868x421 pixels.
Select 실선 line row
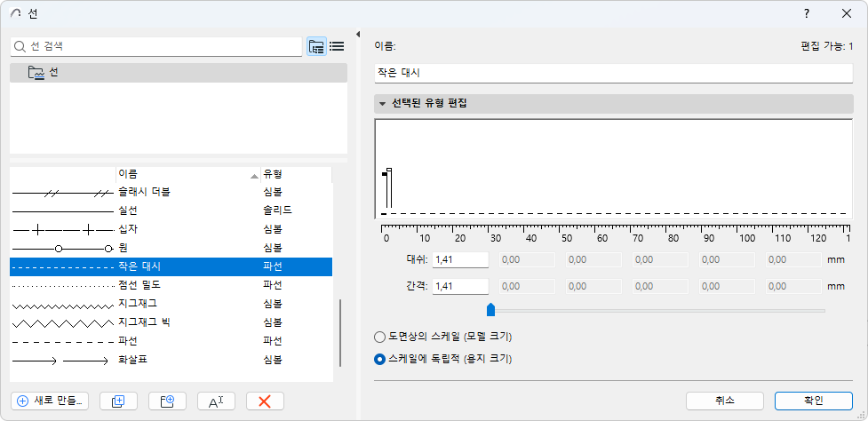[171, 210]
